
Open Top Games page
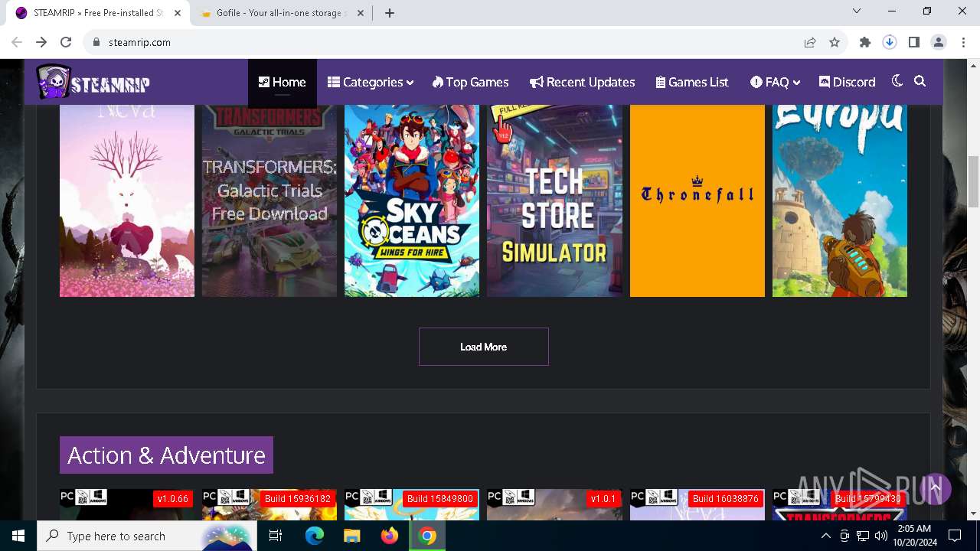tap(470, 82)
